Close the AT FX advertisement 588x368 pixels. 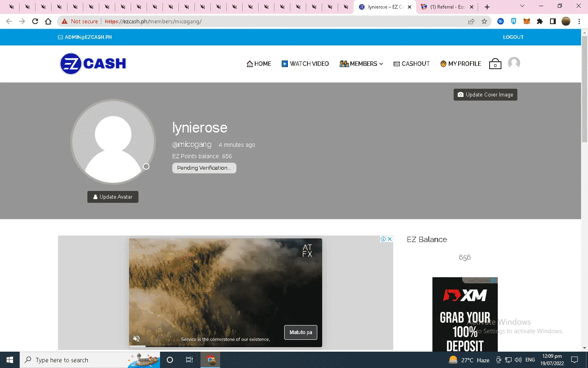point(390,239)
